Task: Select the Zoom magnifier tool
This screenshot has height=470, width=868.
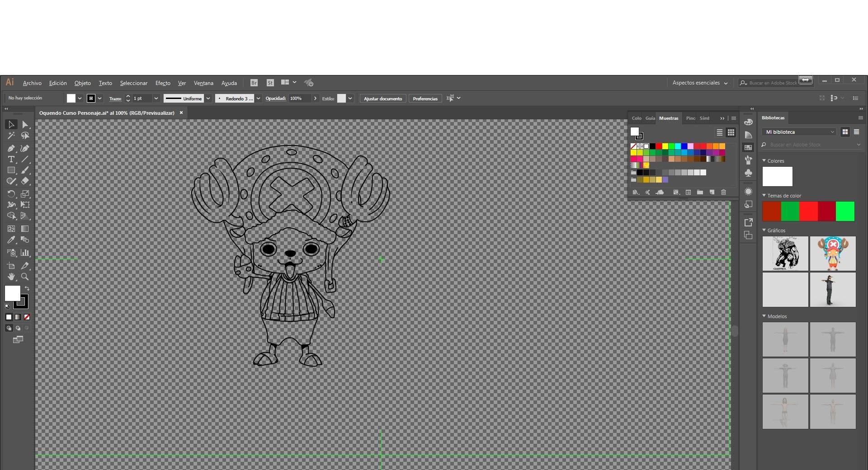Action: [25, 277]
